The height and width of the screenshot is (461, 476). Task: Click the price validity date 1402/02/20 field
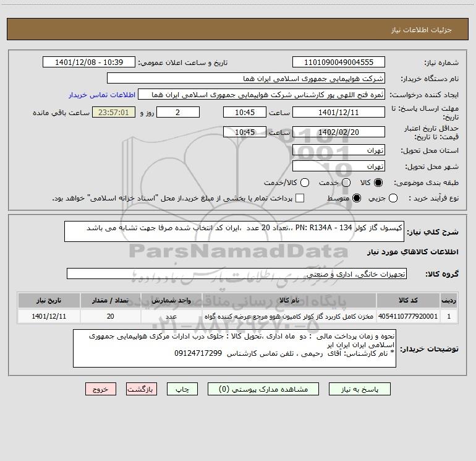pos(339,132)
